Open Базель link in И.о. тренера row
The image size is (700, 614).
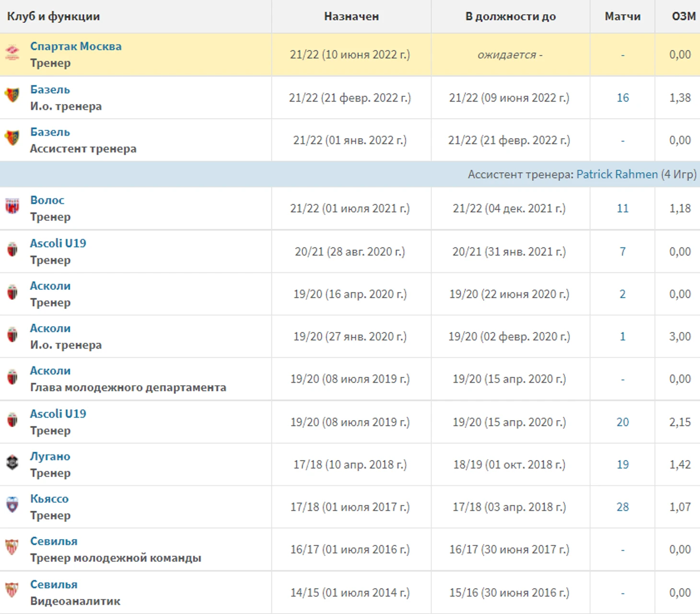(50, 90)
